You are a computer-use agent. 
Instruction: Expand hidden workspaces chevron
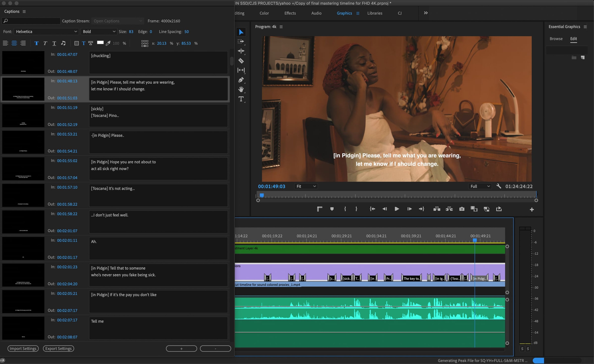tap(426, 13)
